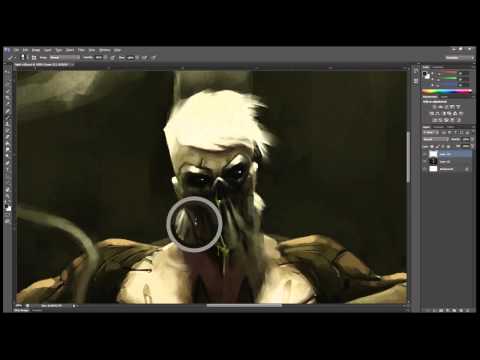Click the green (G) slider in Color panel

[449, 78]
